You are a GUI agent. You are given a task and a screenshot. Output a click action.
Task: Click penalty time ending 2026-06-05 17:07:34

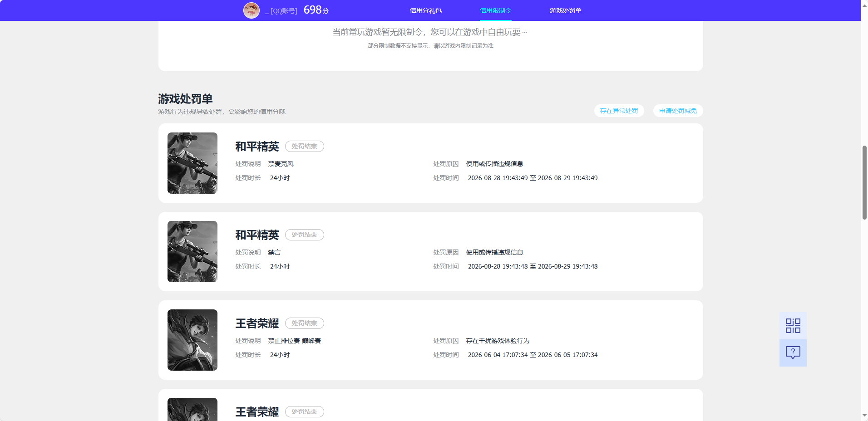(x=533, y=355)
